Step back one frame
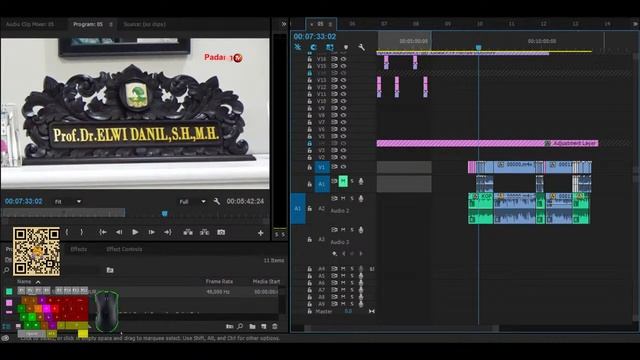 (x=119, y=232)
